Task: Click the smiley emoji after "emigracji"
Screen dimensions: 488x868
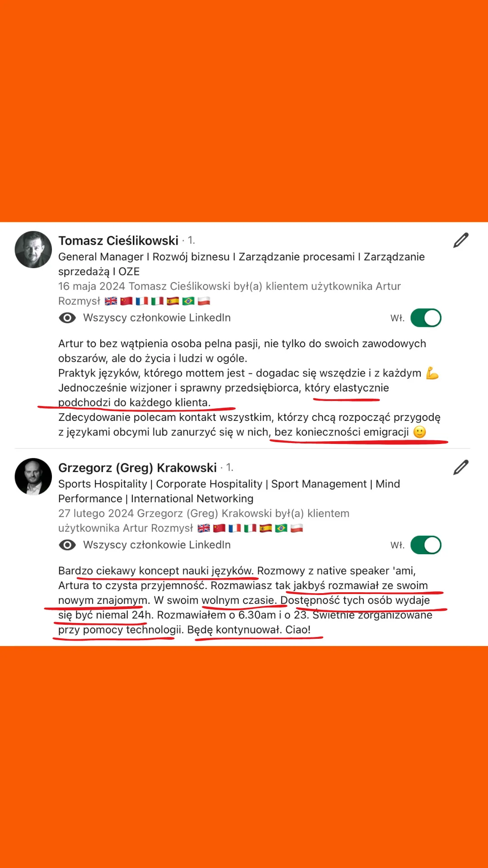Action: pyautogui.click(x=420, y=432)
